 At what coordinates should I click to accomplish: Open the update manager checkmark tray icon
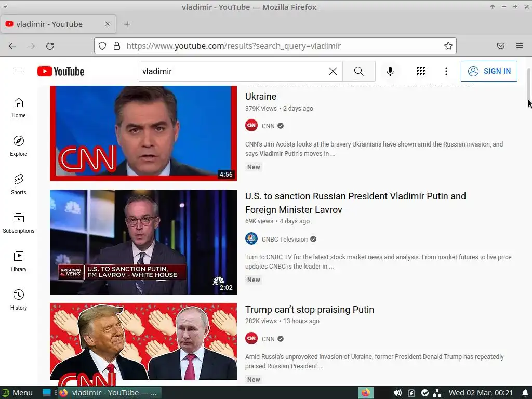coord(425,393)
